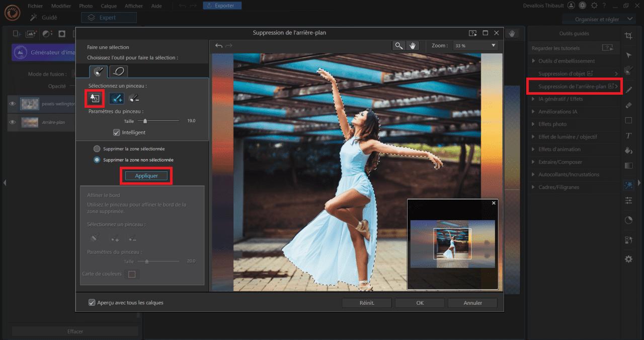
Task: Adjust the brush Taille slider
Action: point(145,121)
